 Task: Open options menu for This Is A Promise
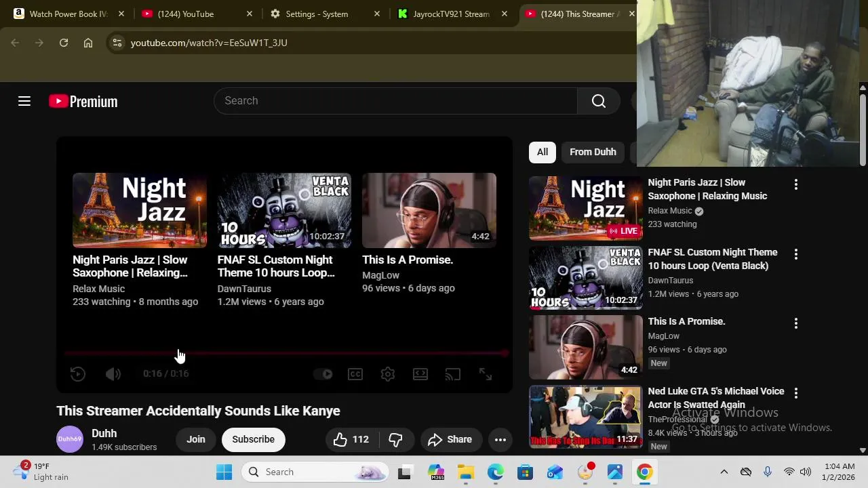(796, 323)
